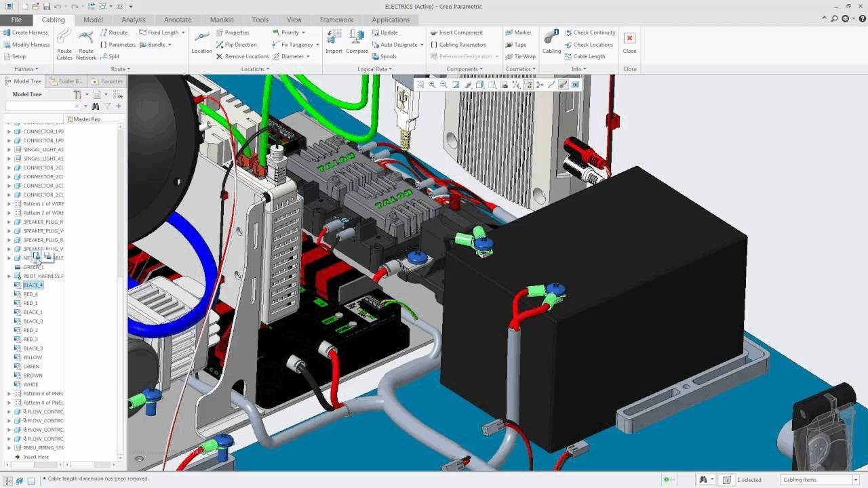Switch to the Favorites navigator tab

coord(106,81)
